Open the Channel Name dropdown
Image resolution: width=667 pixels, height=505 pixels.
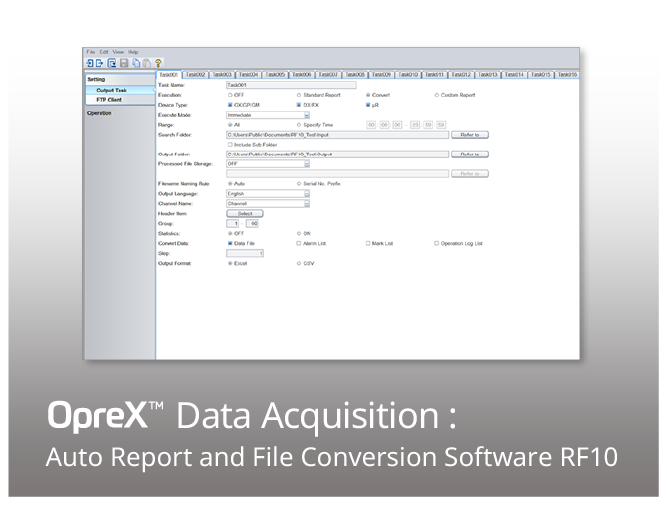click(268, 204)
